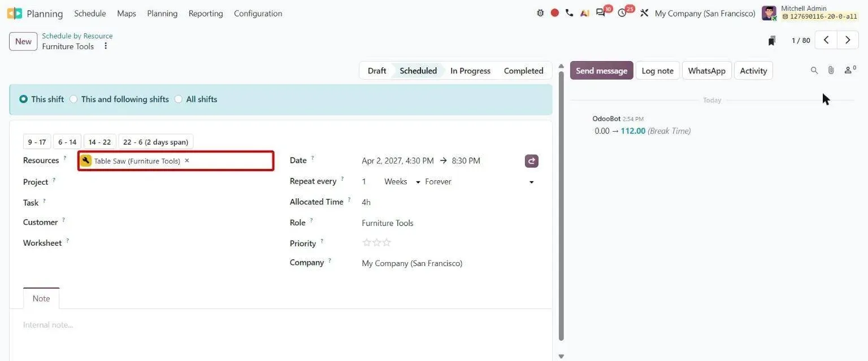This screenshot has width=868, height=361.
Task: Open activities clock icon with 25 badge
Action: [x=622, y=13]
